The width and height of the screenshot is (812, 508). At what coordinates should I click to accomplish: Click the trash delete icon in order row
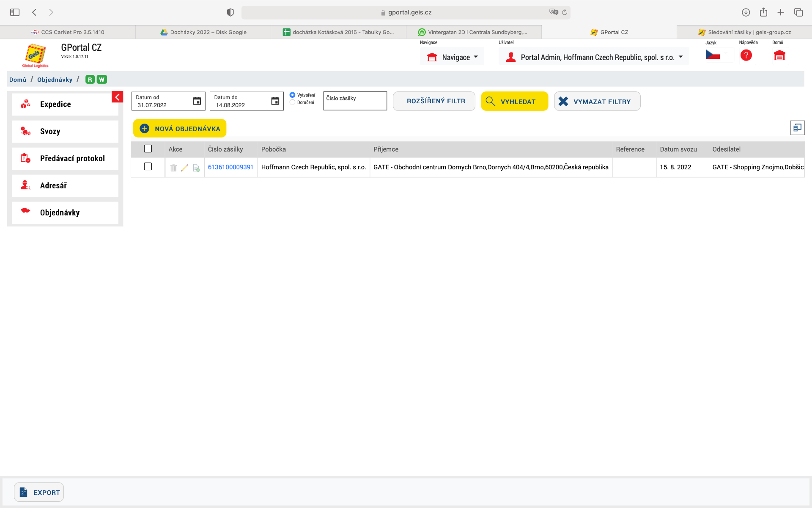coord(173,168)
